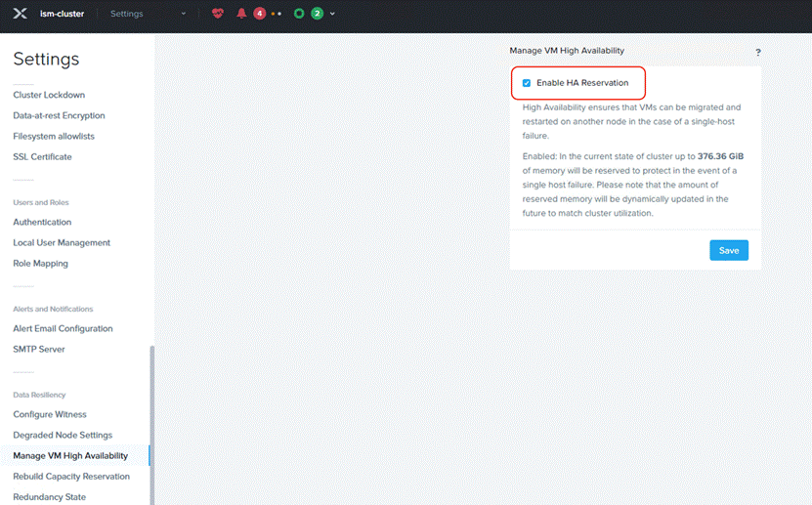Image resolution: width=812 pixels, height=505 pixels.
Task: Click the Alerts and Notifications heading
Action: 53,309
